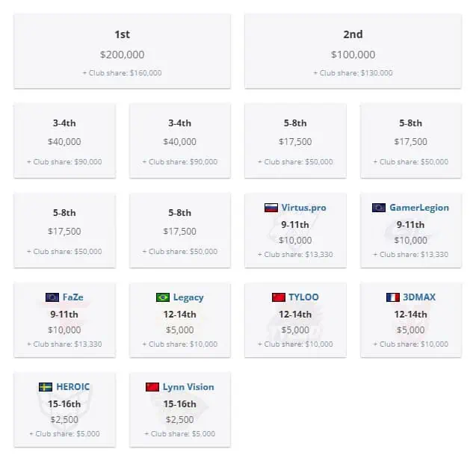Visit the TYLOO team page
Screen dimensions: 476x461
pos(303,297)
